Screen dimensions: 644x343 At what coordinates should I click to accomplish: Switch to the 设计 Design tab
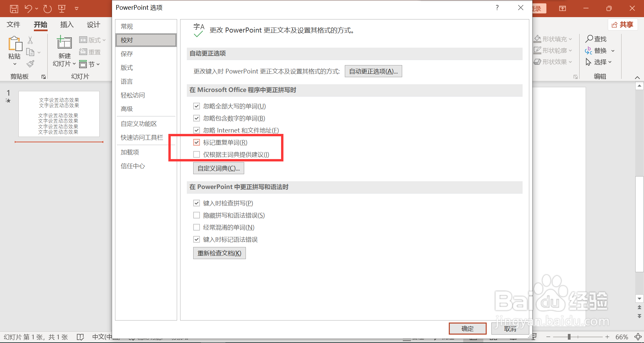coord(93,24)
